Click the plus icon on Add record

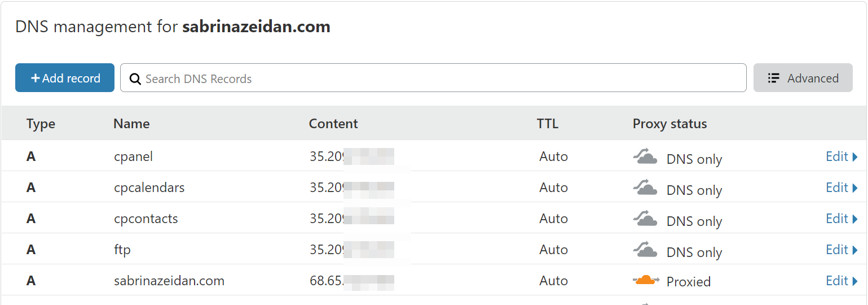pyautogui.click(x=35, y=78)
